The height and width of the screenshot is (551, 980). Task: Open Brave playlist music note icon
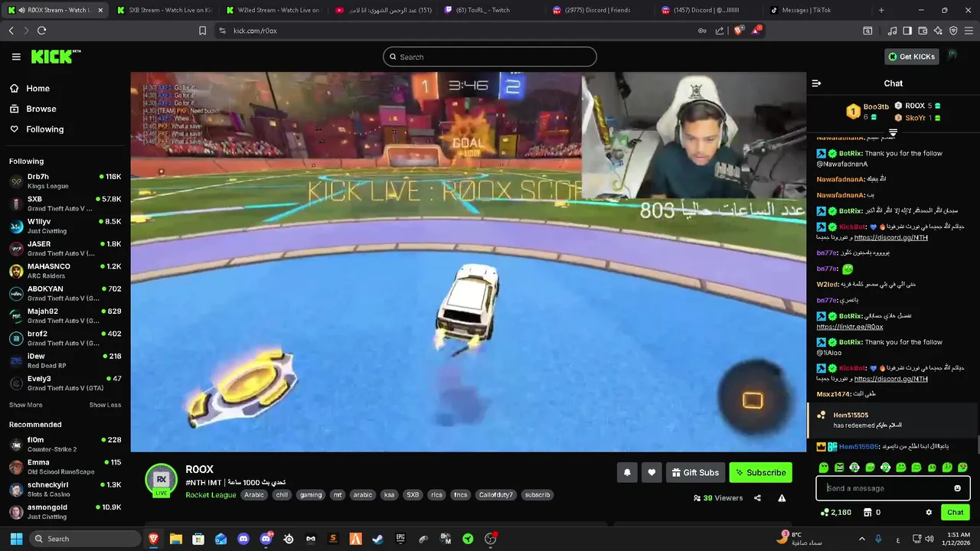[892, 31]
